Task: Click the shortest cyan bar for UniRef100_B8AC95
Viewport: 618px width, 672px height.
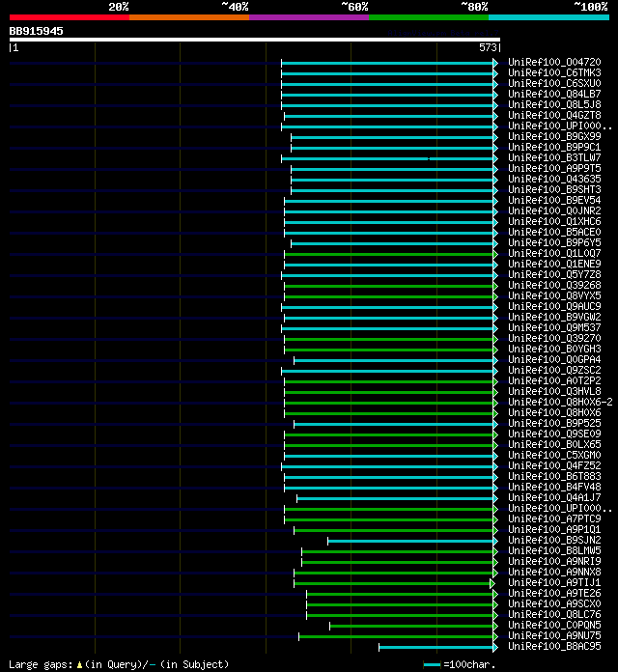Action: tap(436, 648)
